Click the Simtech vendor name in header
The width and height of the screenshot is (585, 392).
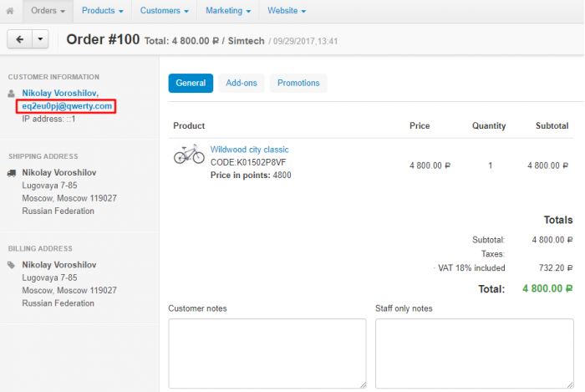[246, 41]
